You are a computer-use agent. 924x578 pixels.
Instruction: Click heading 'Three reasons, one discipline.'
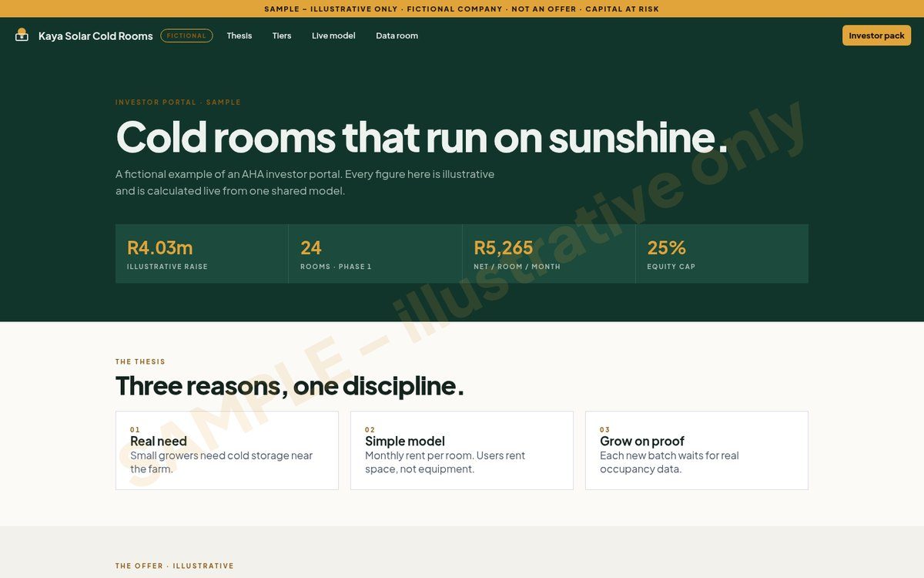click(x=290, y=385)
